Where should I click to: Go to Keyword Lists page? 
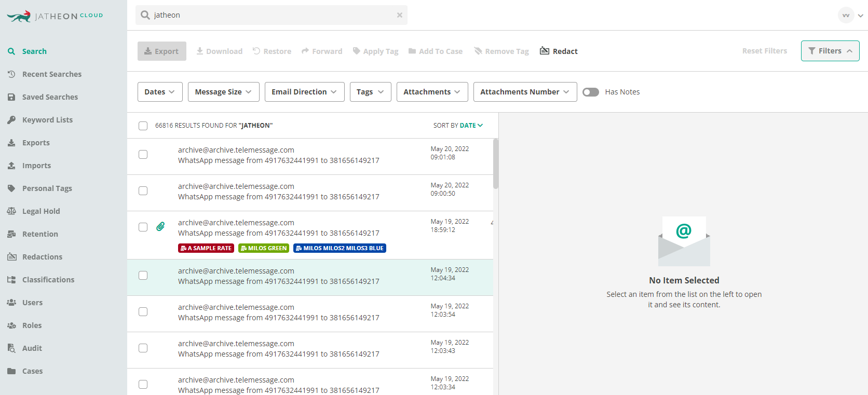click(47, 120)
